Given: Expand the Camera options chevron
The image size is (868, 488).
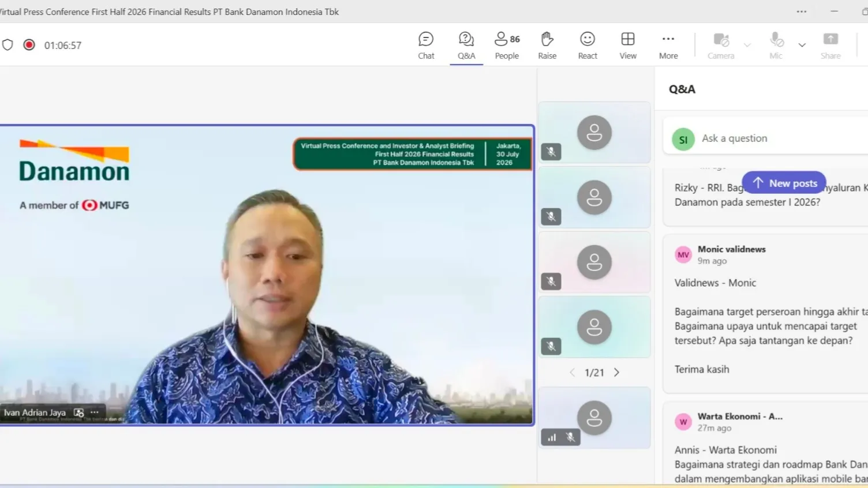Looking at the screenshot, I should [747, 45].
